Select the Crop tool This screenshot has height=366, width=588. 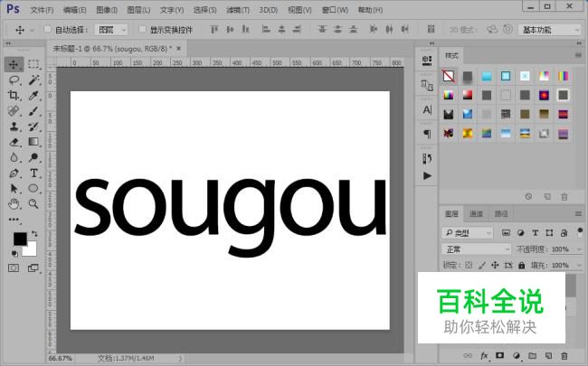14,95
